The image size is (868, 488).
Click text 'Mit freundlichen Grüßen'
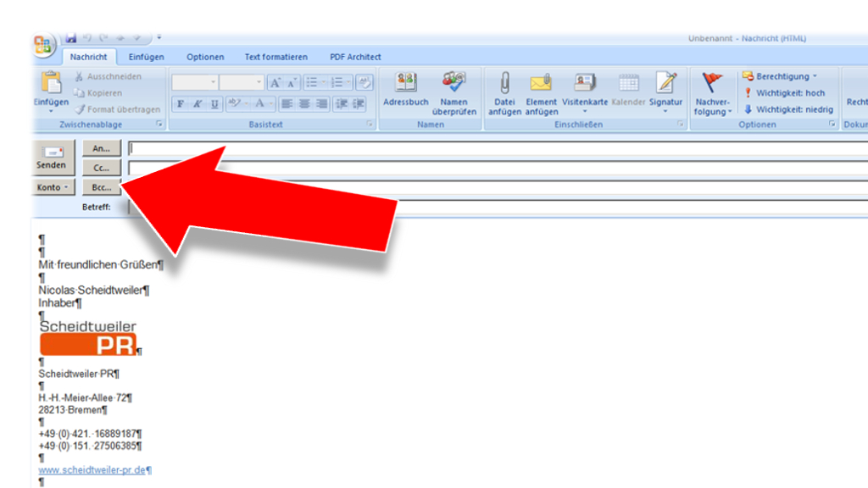(98, 265)
